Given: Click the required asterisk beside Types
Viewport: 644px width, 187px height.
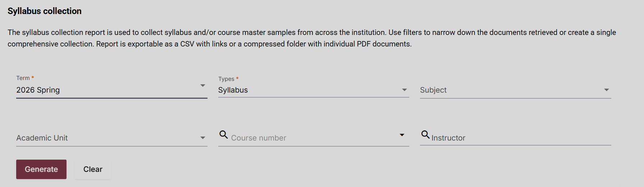Looking at the screenshot, I should [237, 79].
